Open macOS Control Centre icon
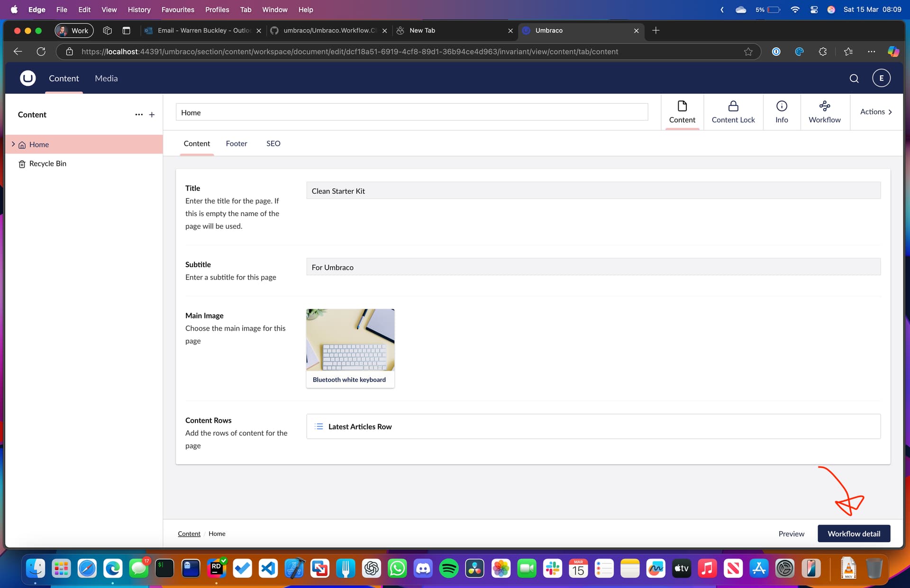The image size is (910, 588). [814, 9]
